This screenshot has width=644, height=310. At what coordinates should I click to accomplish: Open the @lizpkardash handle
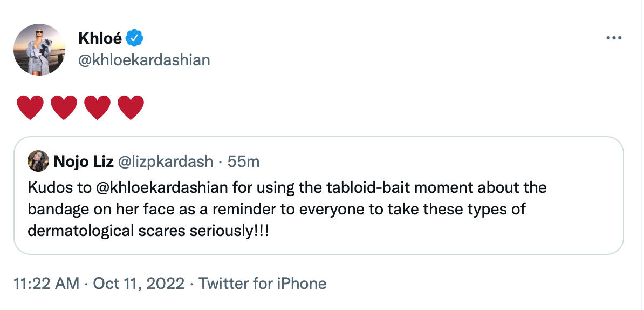[166, 161]
